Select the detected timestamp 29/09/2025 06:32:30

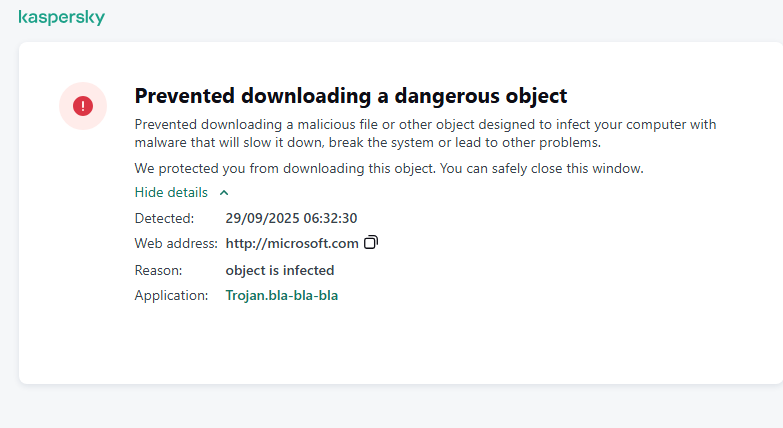(291, 217)
